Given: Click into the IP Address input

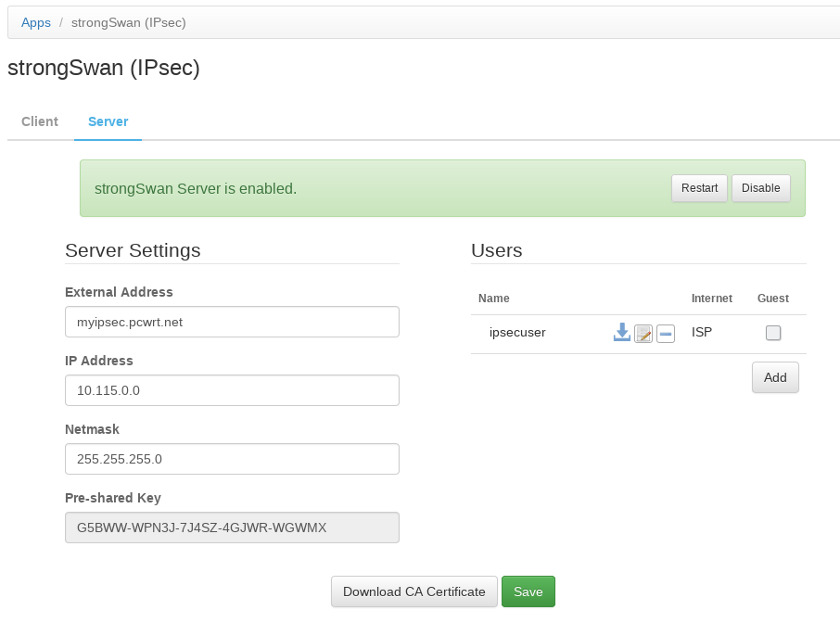Looking at the screenshot, I should tap(232, 390).
